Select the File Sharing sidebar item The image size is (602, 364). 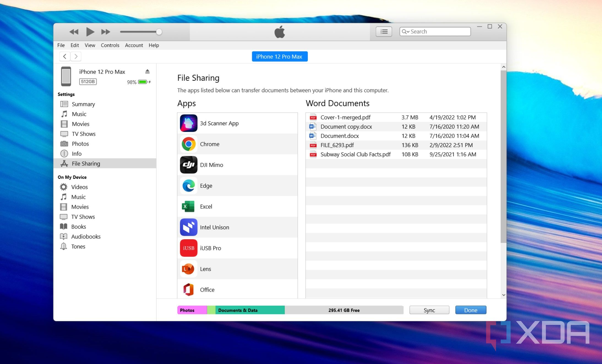coord(86,164)
